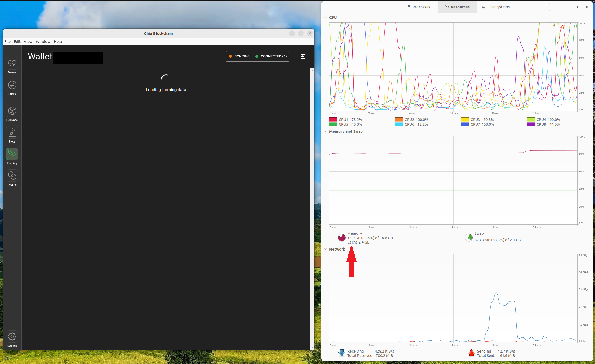Open the Help menu in Chia

pyautogui.click(x=58, y=42)
